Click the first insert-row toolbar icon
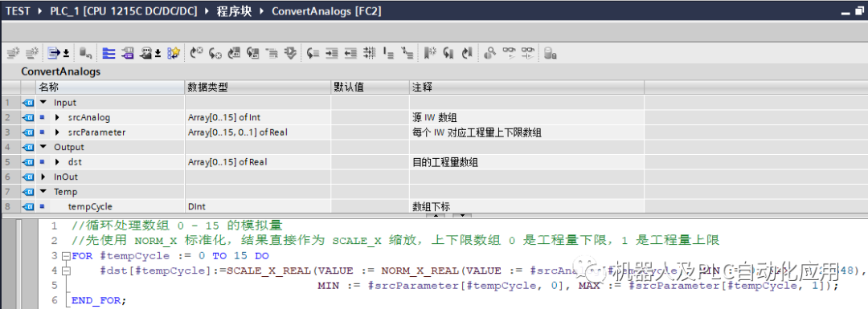 [14, 52]
